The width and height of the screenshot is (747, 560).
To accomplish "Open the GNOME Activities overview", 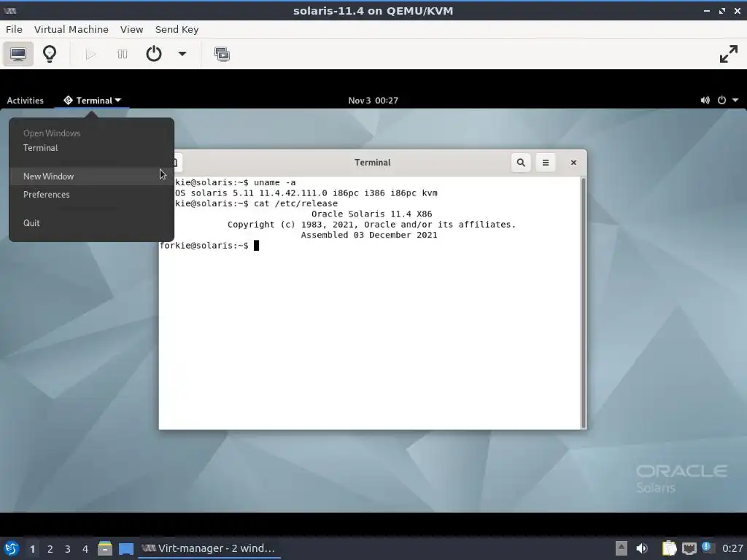I will click(26, 101).
